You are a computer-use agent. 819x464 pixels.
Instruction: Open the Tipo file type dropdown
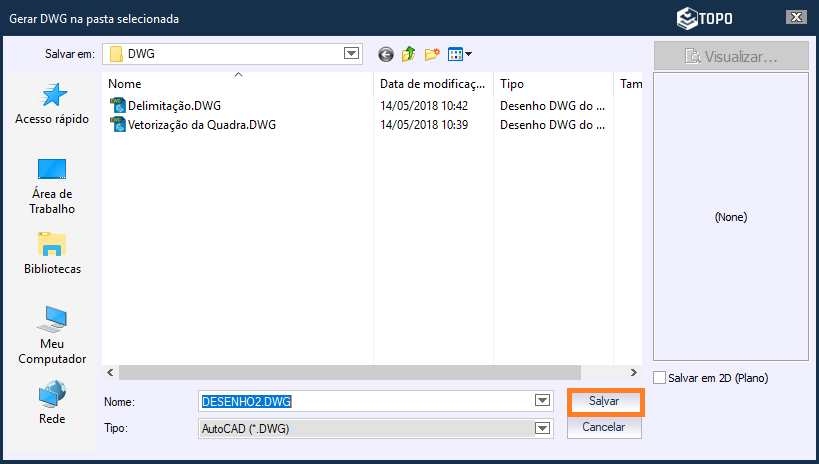point(542,428)
